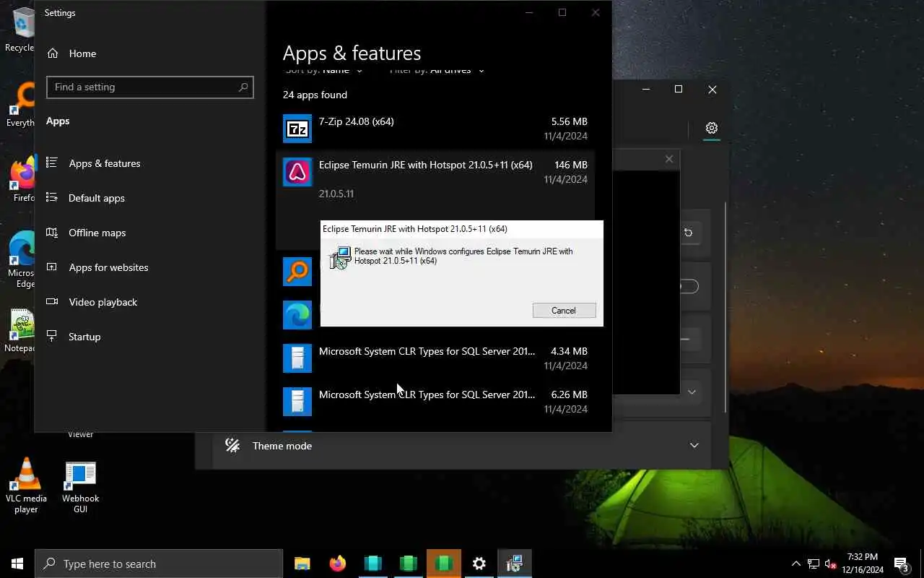Screen dimensions: 924x578
Task: Open Default apps settings page
Action: click(x=150, y=198)
